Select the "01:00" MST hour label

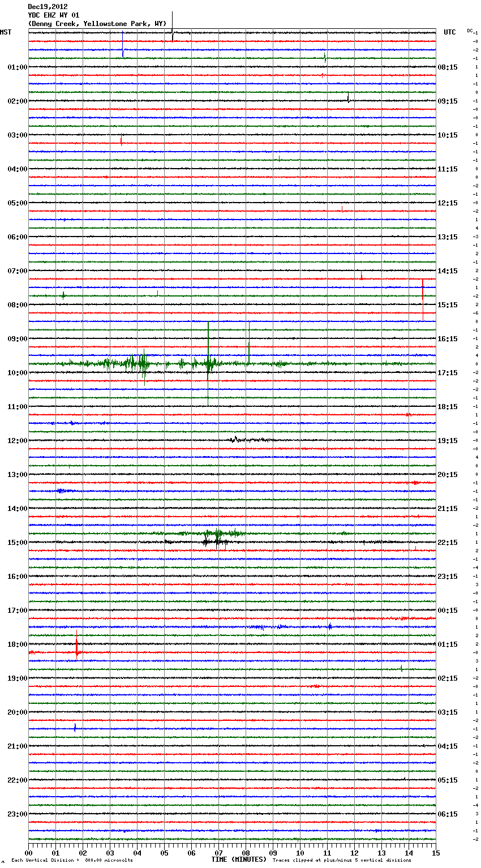coord(18,67)
